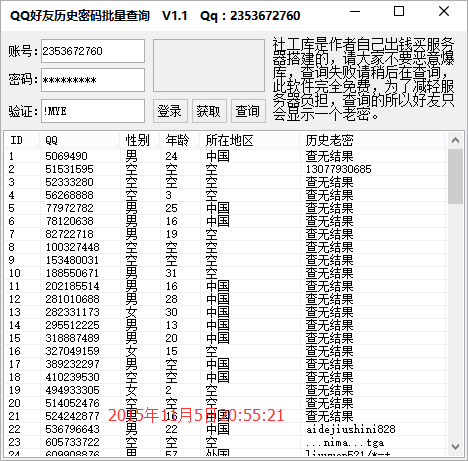Click the 获取 fetch button
468x461 pixels.
click(x=209, y=111)
